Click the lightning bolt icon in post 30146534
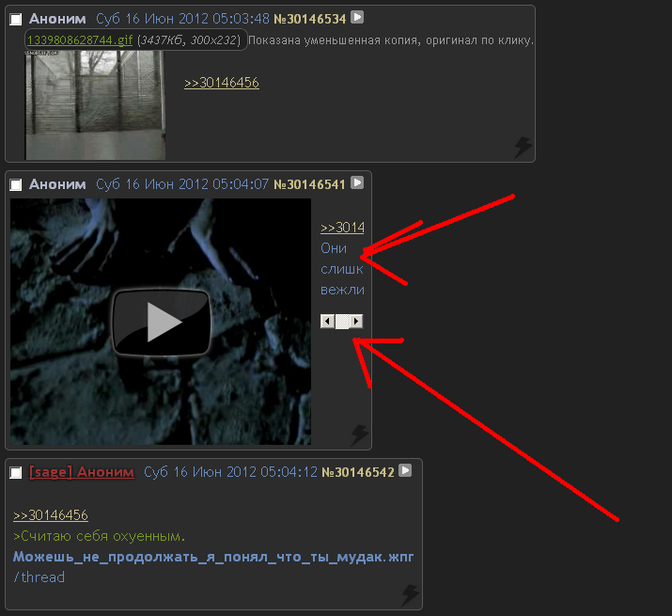 524,147
